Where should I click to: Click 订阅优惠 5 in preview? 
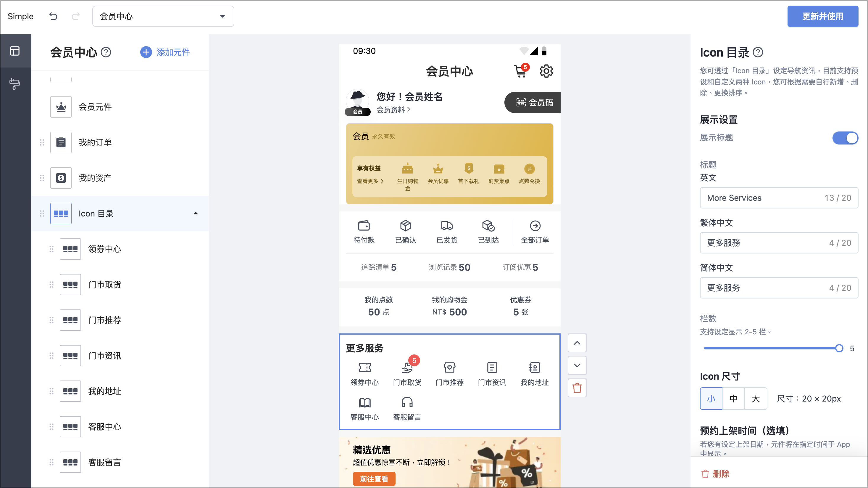(x=520, y=267)
